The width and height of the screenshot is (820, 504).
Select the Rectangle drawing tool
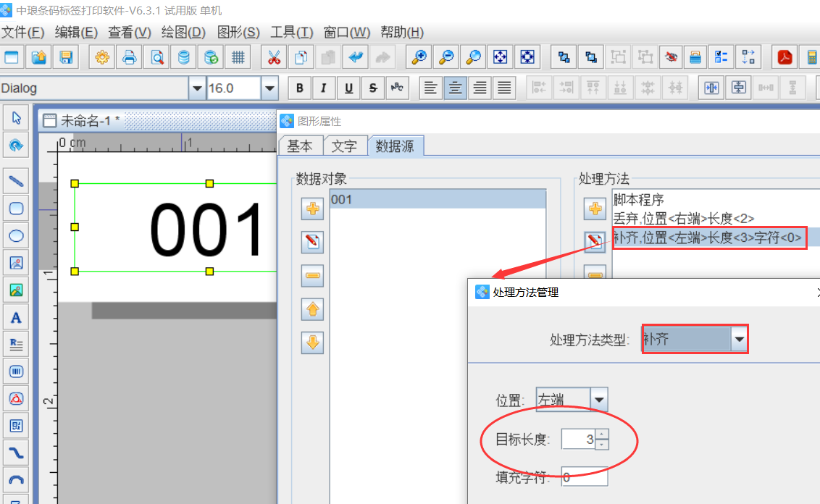pyautogui.click(x=16, y=208)
